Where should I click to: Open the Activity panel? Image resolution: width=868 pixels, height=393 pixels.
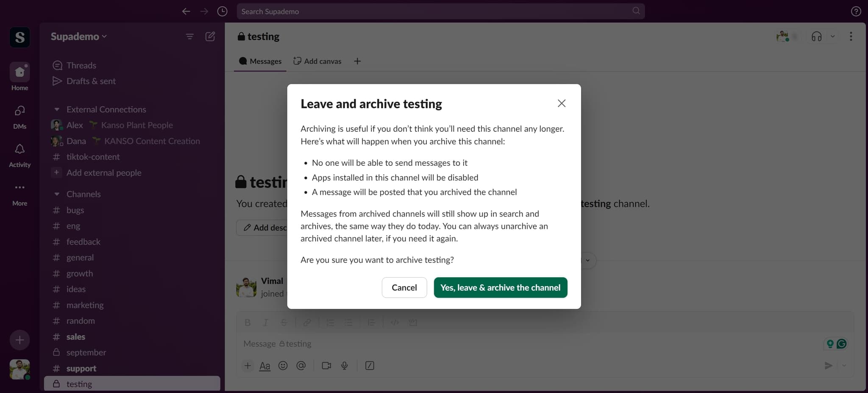19,149
